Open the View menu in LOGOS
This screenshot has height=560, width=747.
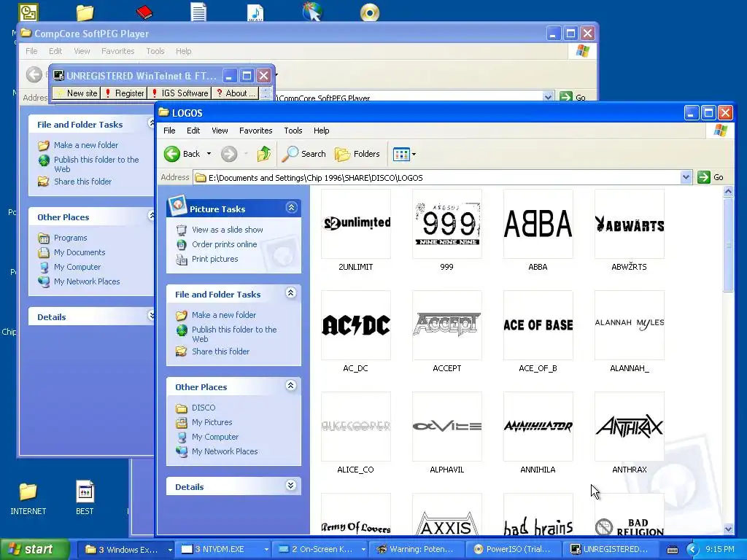click(x=220, y=131)
